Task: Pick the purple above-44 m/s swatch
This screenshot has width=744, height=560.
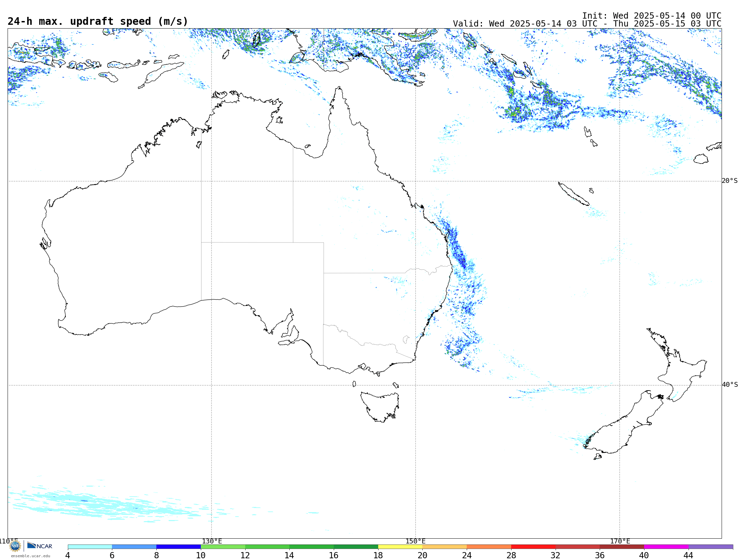Action: point(711,547)
